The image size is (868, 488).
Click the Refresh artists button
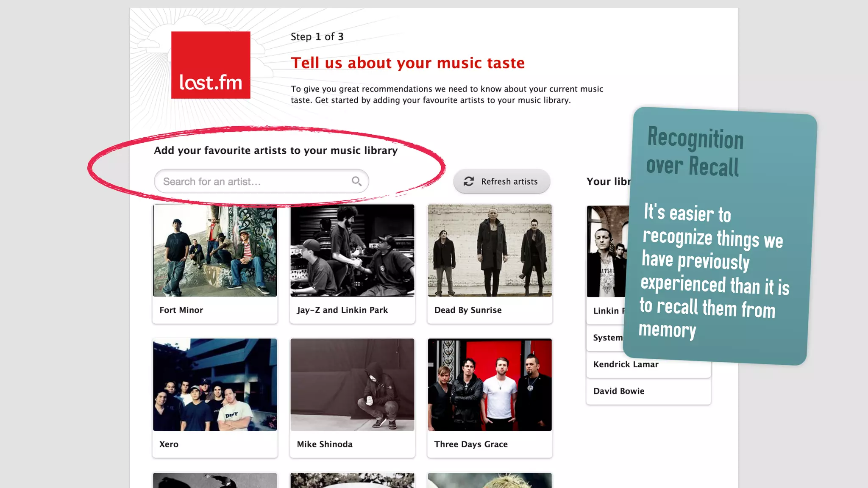pos(501,181)
